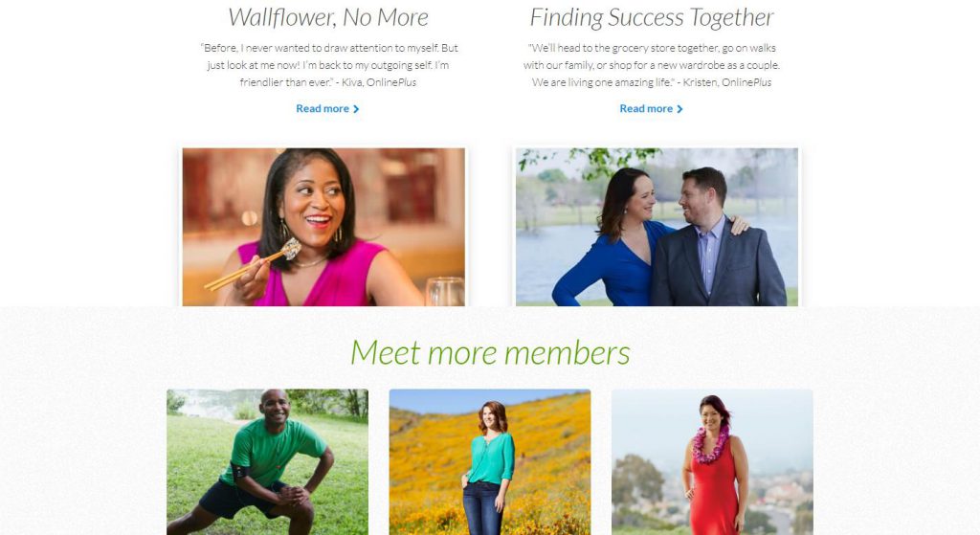Select the Finding Success Together heading

click(x=651, y=17)
